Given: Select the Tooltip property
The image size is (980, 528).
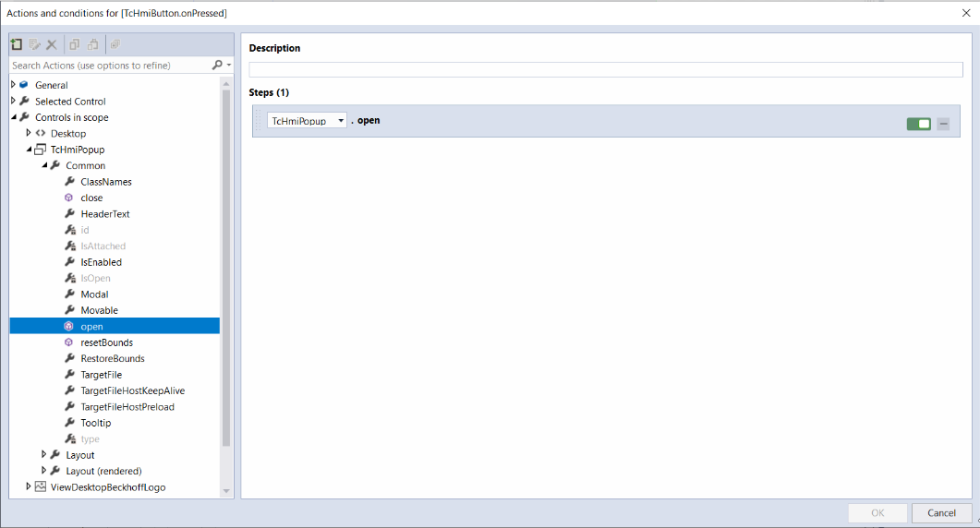Looking at the screenshot, I should [x=96, y=423].
